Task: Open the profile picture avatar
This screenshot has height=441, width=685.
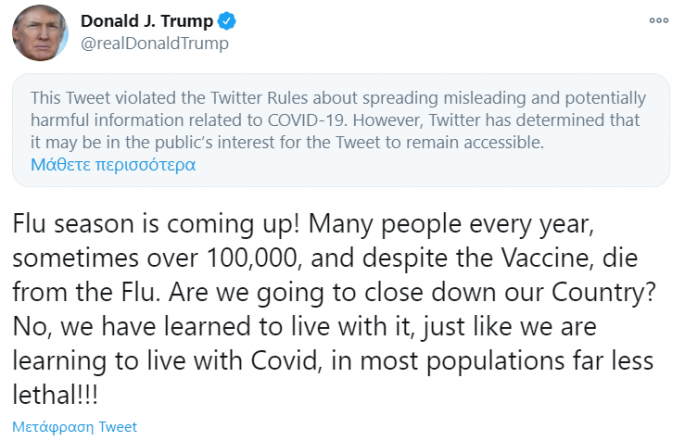Action: click(41, 32)
